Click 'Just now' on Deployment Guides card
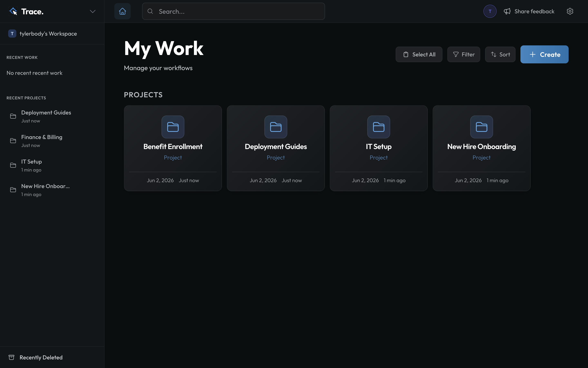The image size is (588, 368). point(292,180)
